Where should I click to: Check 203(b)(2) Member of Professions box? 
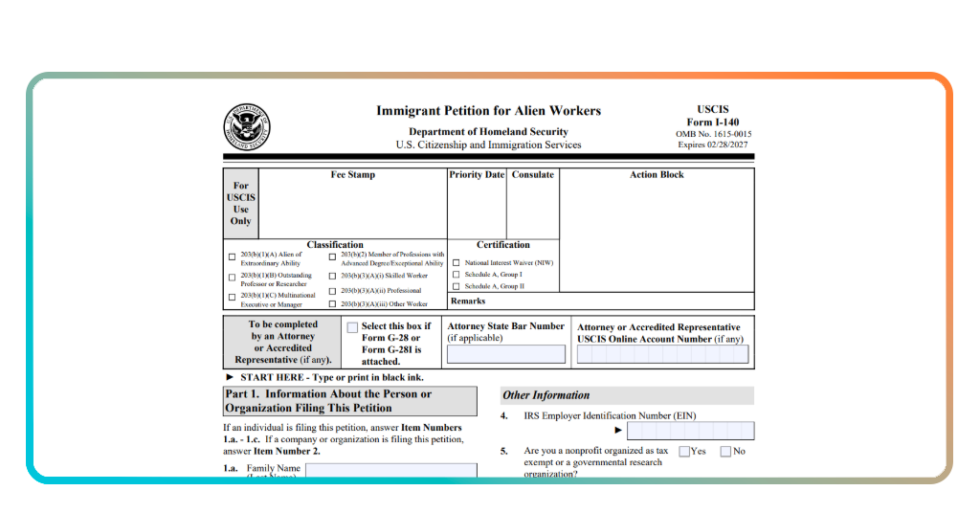332,256
